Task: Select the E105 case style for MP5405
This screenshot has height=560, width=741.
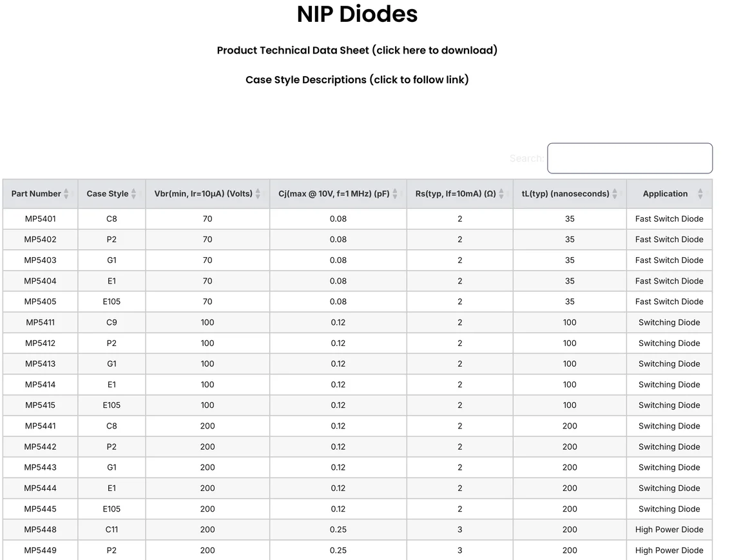Action: [111, 302]
